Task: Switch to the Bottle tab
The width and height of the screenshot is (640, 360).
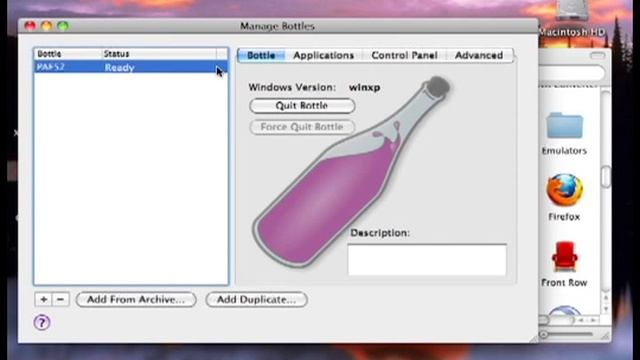Action: pyautogui.click(x=261, y=55)
